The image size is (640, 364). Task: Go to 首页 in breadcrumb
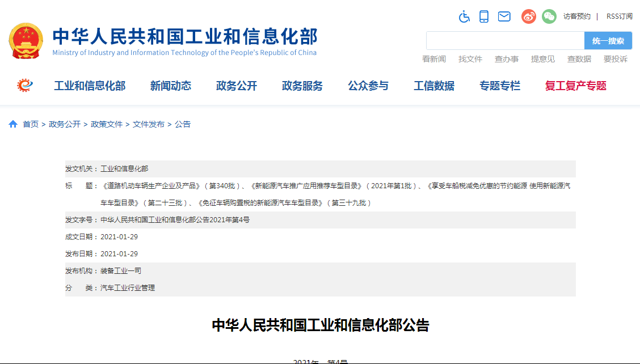pyautogui.click(x=31, y=124)
